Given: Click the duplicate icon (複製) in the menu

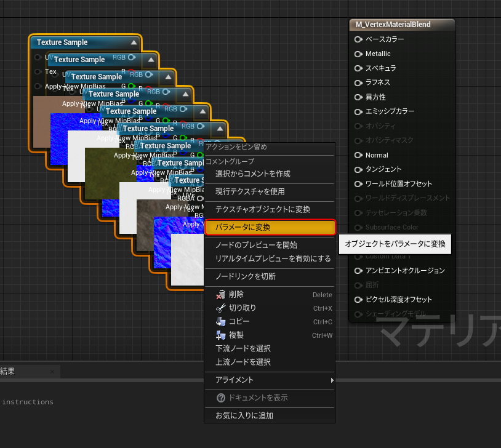Looking at the screenshot, I should 220,335.
